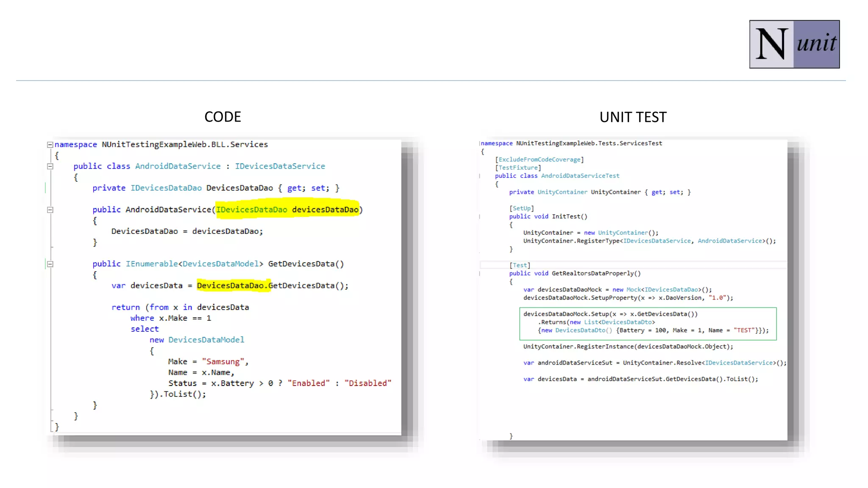The width and height of the screenshot is (868, 488).
Task: Collapse the AndroidDataService constructor block
Action: [50, 210]
